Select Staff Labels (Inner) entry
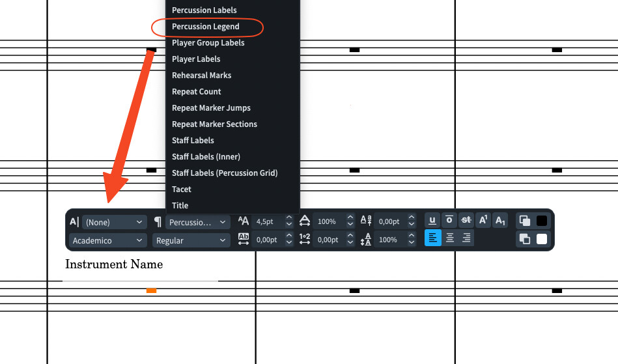Screen dimensions: 618x364 [x=206, y=157]
